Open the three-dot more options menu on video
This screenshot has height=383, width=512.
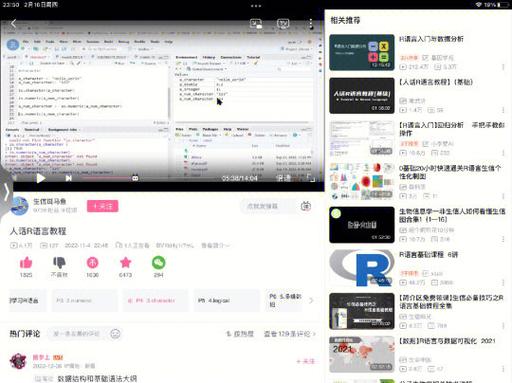coord(311,24)
